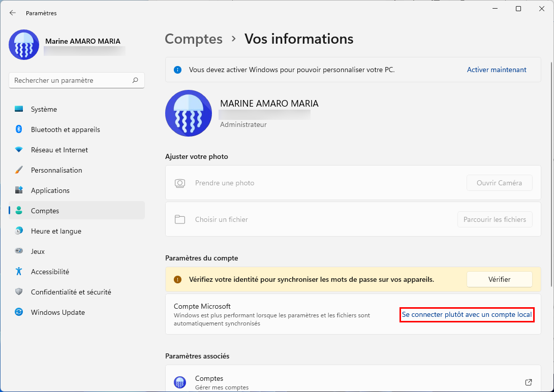Click the Windows Update refresh icon
Image resolution: width=554 pixels, height=392 pixels.
[19, 312]
